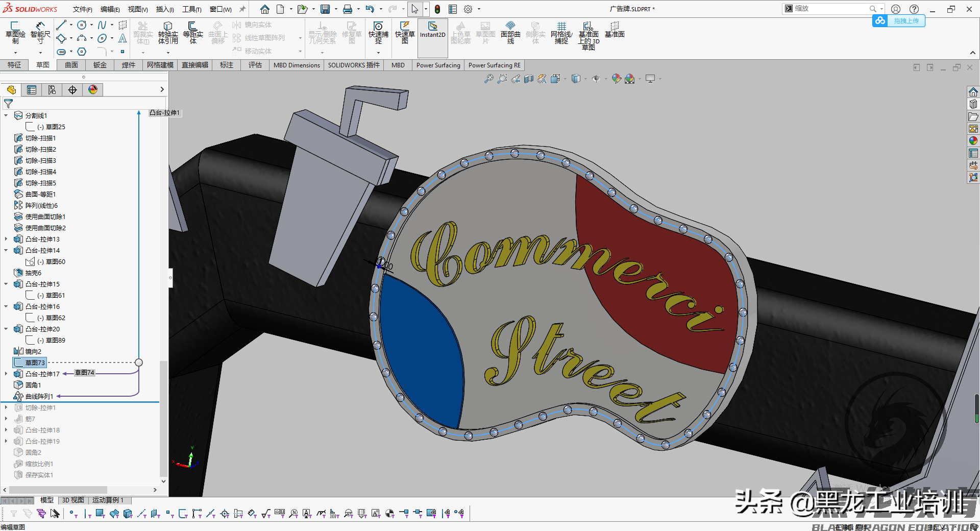Switch to the 钣金 ribbon tab
The height and width of the screenshot is (531, 980).
(x=100, y=65)
